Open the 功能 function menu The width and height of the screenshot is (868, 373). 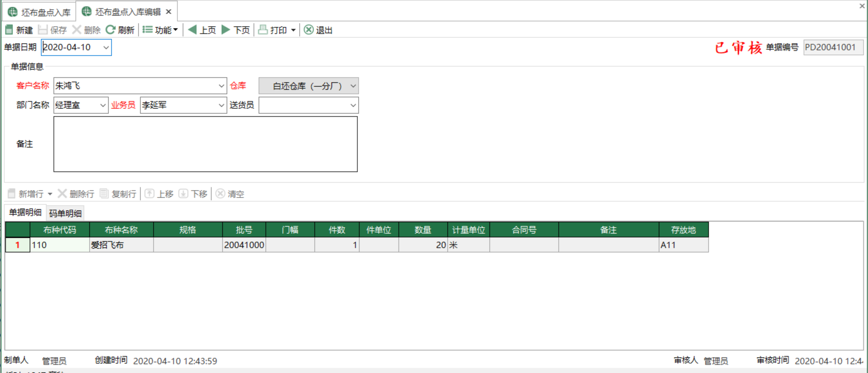pyautogui.click(x=161, y=30)
